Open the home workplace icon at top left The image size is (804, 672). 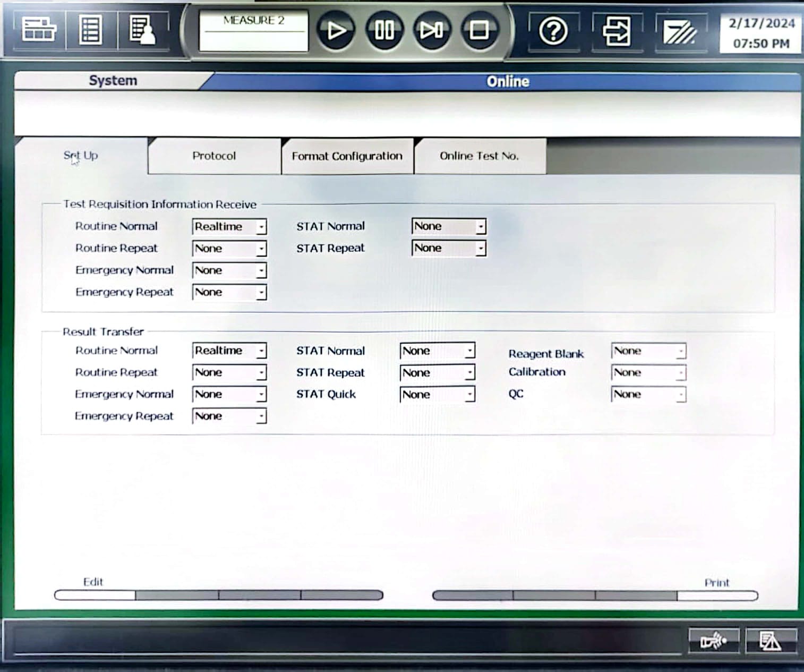(x=39, y=29)
